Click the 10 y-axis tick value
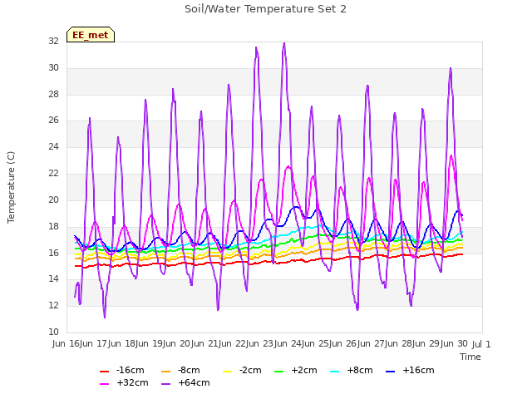The width and height of the screenshot is (532, 399). click(x=53, y=332)
